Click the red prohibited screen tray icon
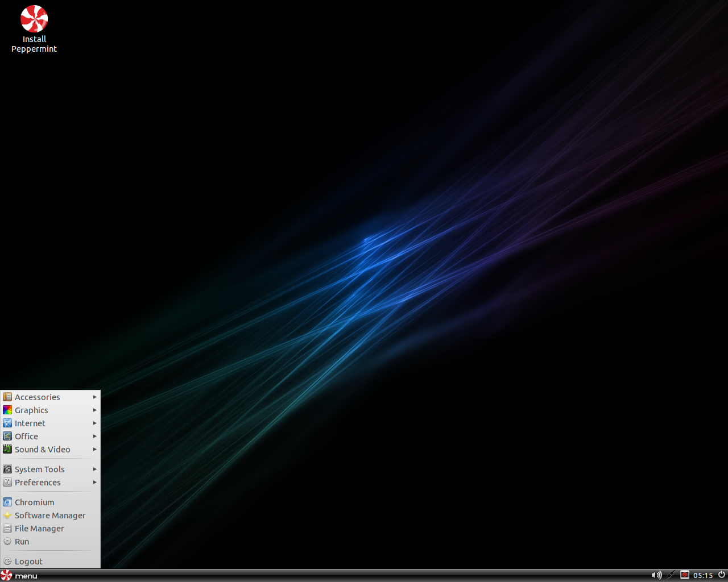Image resolution: width=728 pixels, height=582 pixels. coord(685,575)
